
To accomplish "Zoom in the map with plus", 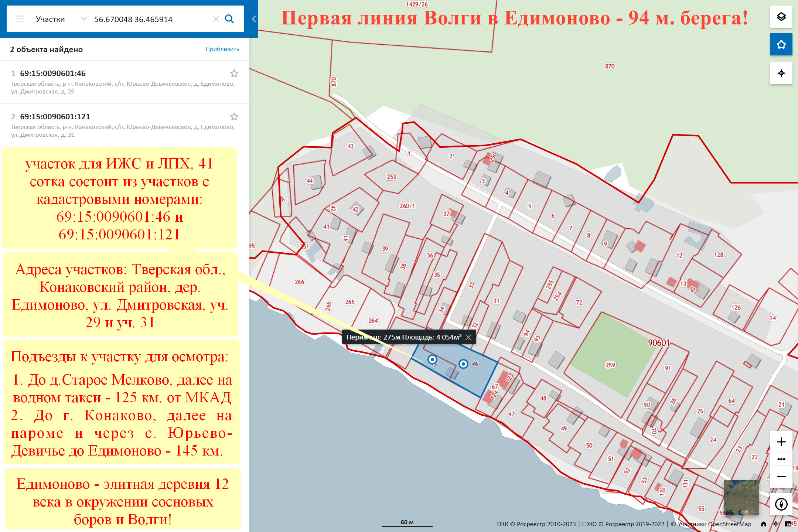I will (781, 442).
